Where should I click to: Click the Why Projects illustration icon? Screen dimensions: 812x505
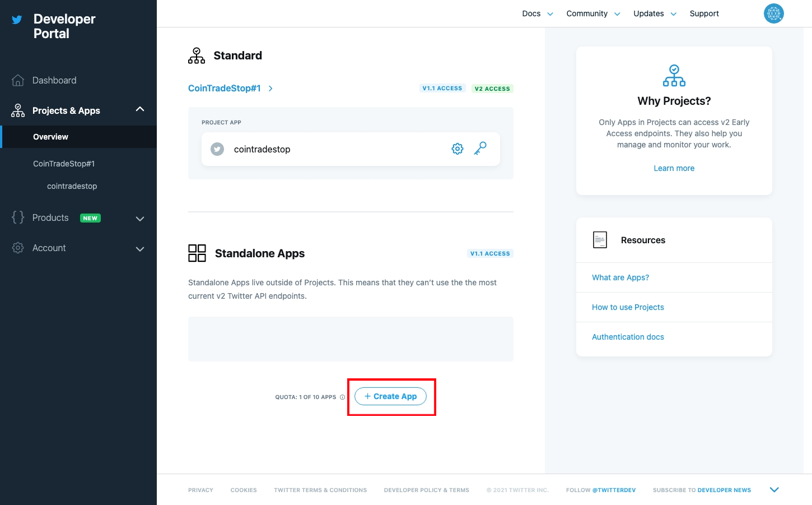[x=674, y=76]
